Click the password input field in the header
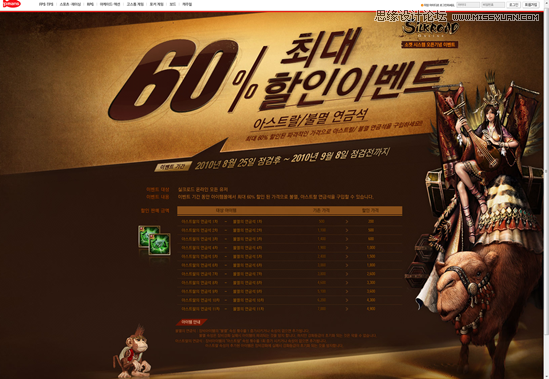Image resolution: width=549 pixels, height=379 pixels. click(493, 5)
